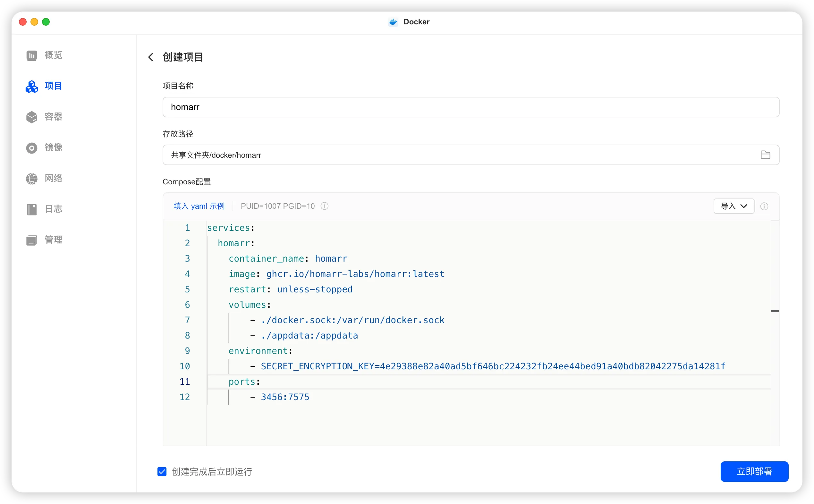Click line number 2 in gutter
The width and height of the screenshot is (814, 504).
pos(187,243)
